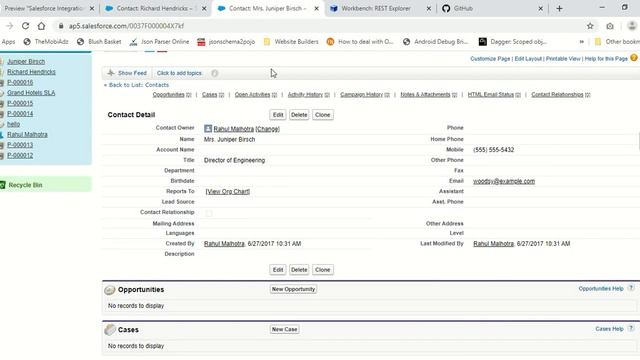Click the top Clone button

click(x=322, y=115)
